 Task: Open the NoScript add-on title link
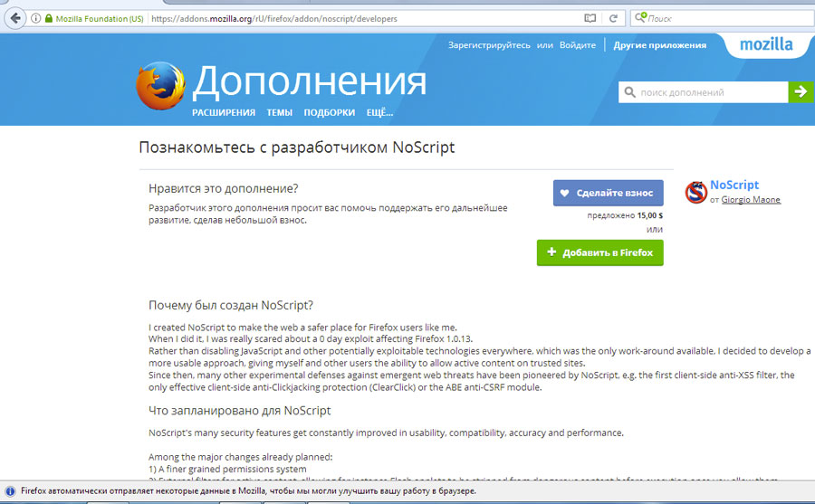click(733, 185)
